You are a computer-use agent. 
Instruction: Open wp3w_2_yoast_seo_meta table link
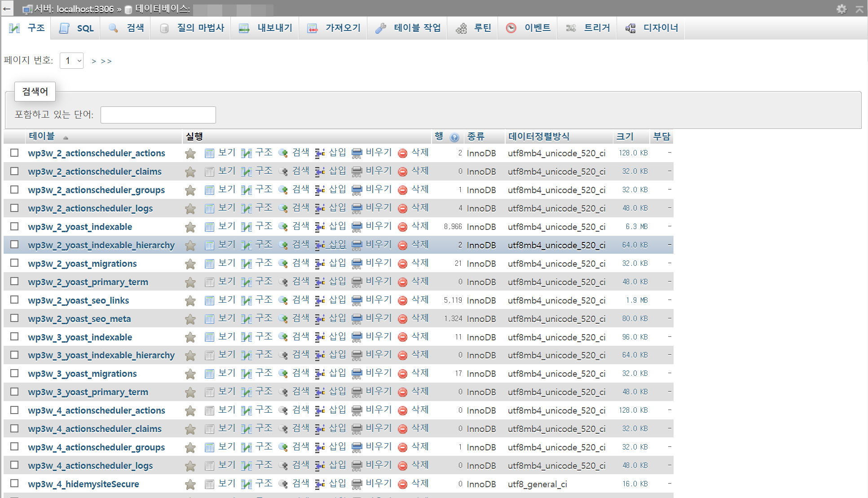tap(79, 319)
